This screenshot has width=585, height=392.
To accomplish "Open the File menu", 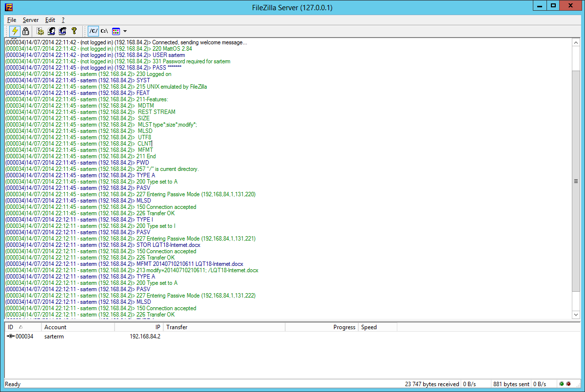I will (x=12, y=20).
